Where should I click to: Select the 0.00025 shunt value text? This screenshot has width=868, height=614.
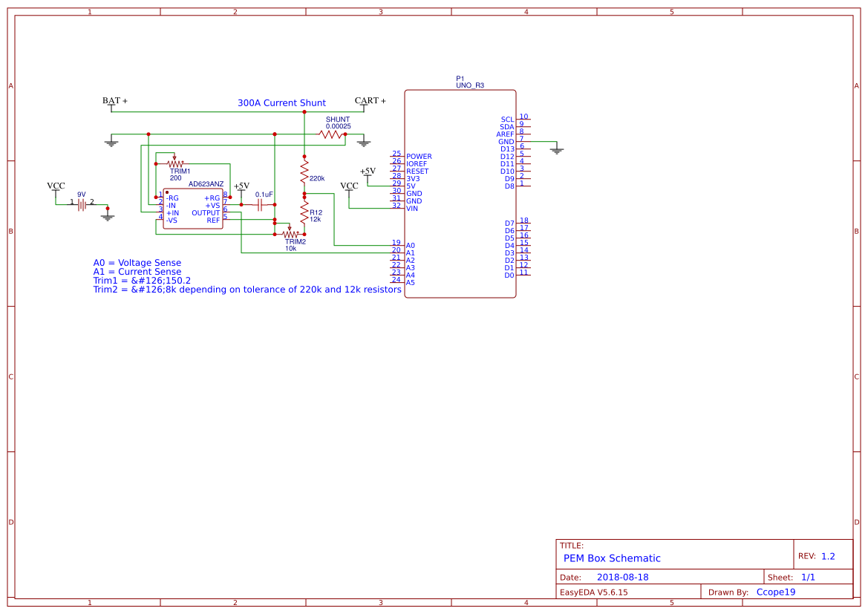tap(339, 126)
